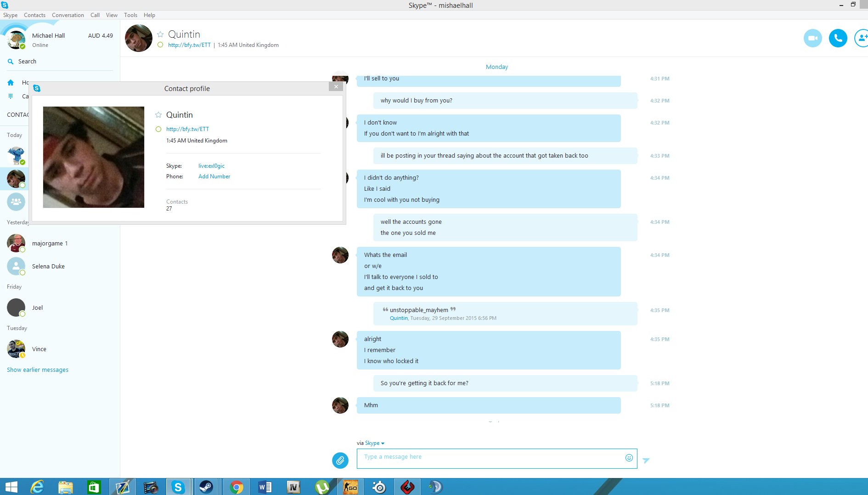Launch CS:GO from the taskbar
Image resolution: width=868 pixels, height=495 pixels.
pos(350,487)
